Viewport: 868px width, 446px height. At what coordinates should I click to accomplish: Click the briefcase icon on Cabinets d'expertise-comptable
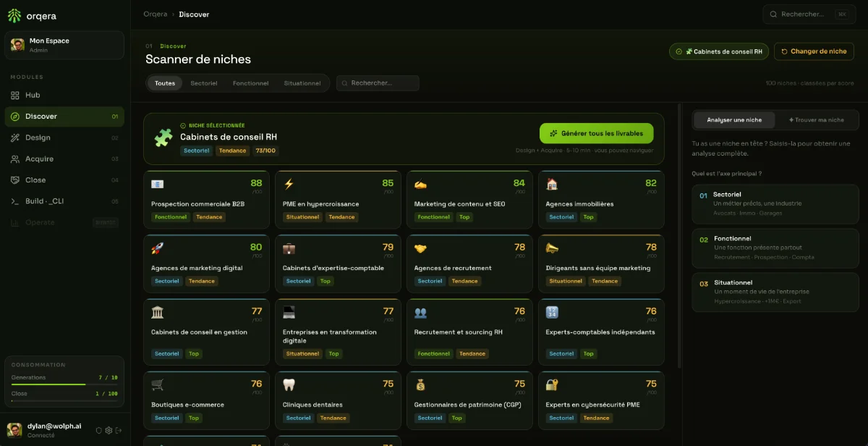(x=289, y=248)
